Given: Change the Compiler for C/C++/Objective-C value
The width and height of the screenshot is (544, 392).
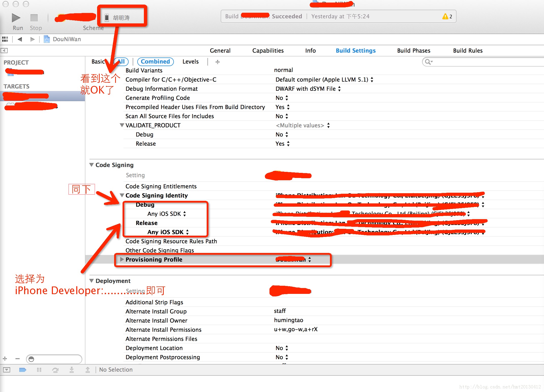Looking at the screenshot, I should [324, 80].
